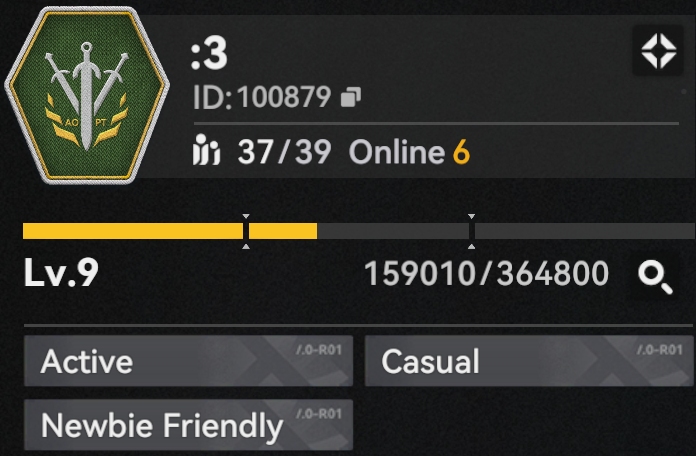Image resolution: width=696 pixels, height=456 pixels.
Task: Click the guild name :3
Action: (x=209, y=53)
